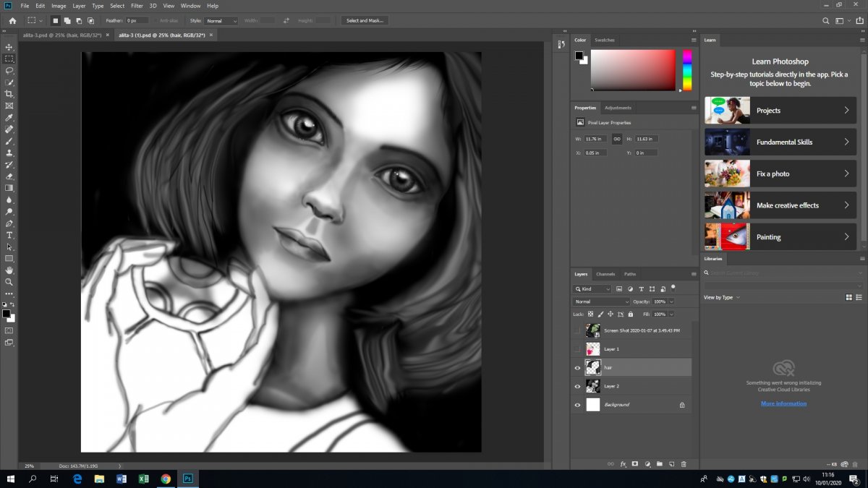
Task: Select the Layer 2 thumbnail
Action: coord(592,386)
